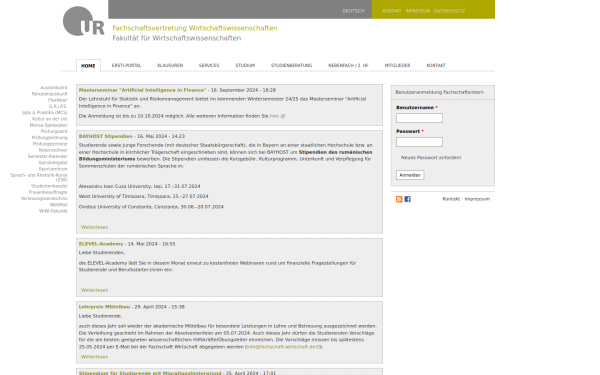Open WiWi-Fakultät sidebar link
Viewport: 600px width, 375px height.
tap(53, 211)
